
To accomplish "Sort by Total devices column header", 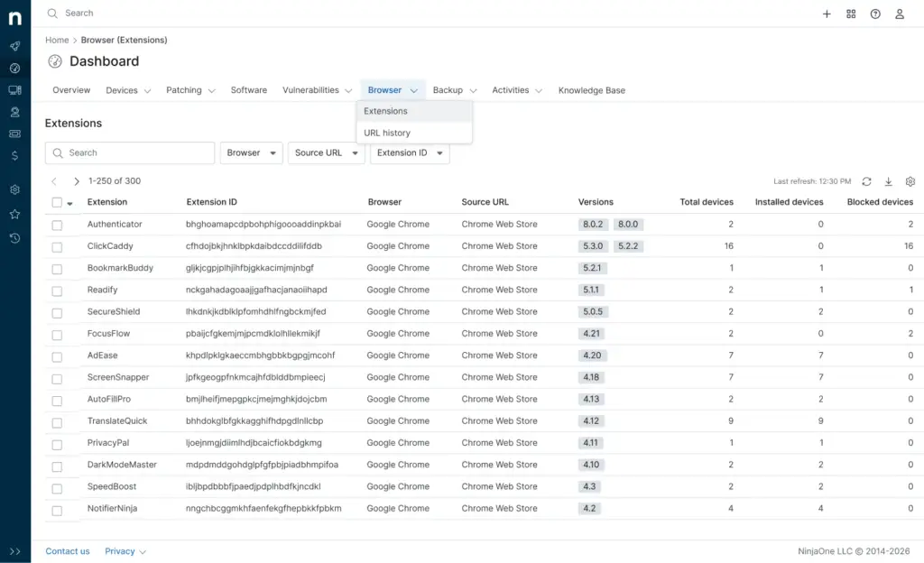I will pyautogui.click(x=707, y=202).
